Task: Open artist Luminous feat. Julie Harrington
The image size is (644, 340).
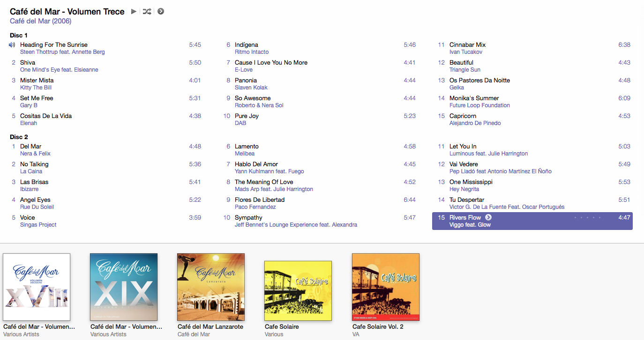Action: (488, 154)
